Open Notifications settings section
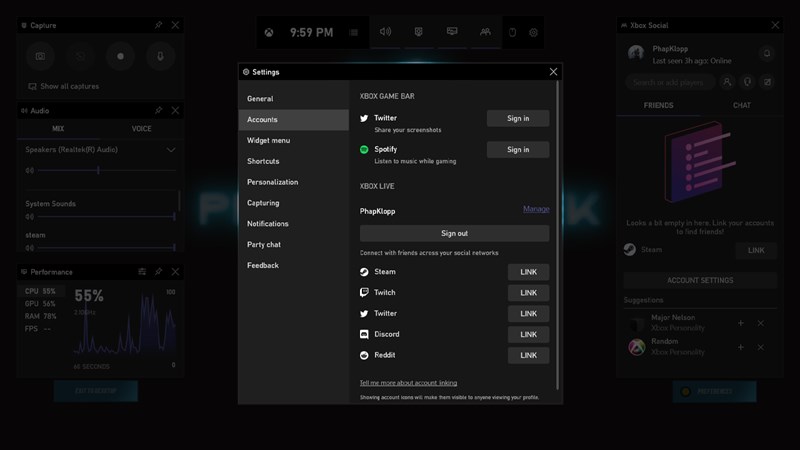The height and width of the screenshot is (450, 800). coord(293,223)
